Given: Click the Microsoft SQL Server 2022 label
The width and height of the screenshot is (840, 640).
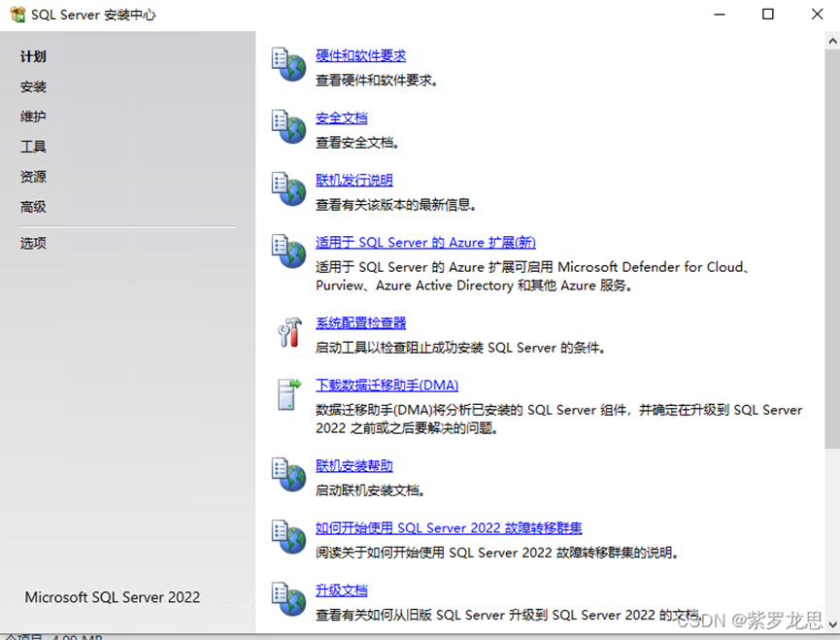Looking at the screenshot, I should (x=113, y=597).
